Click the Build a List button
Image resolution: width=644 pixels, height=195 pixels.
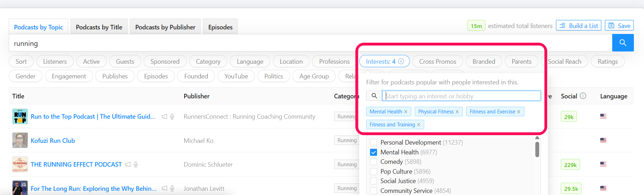(579, 26)
